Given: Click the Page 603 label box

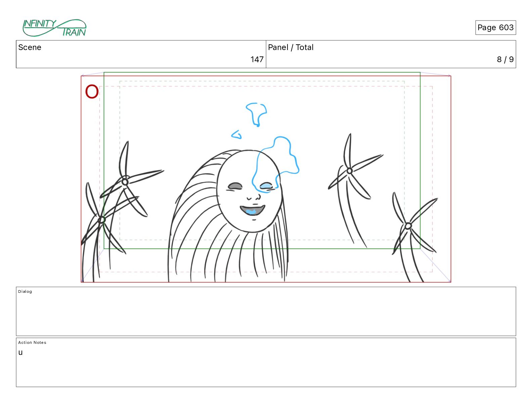Looking at the screenshot, I should tap(495, 28).
